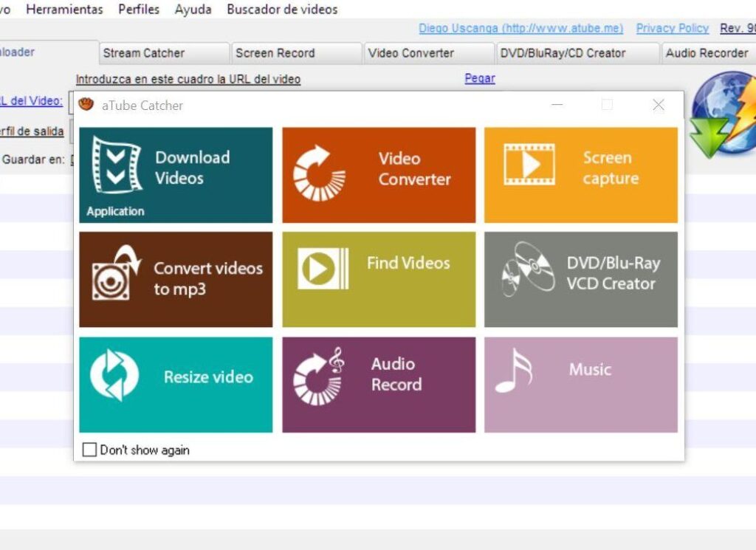The width and height of the screenshot is (756, 550).
Task: Click the Introduzca en este cuadro hint link
Action: [x=188, y=79]
